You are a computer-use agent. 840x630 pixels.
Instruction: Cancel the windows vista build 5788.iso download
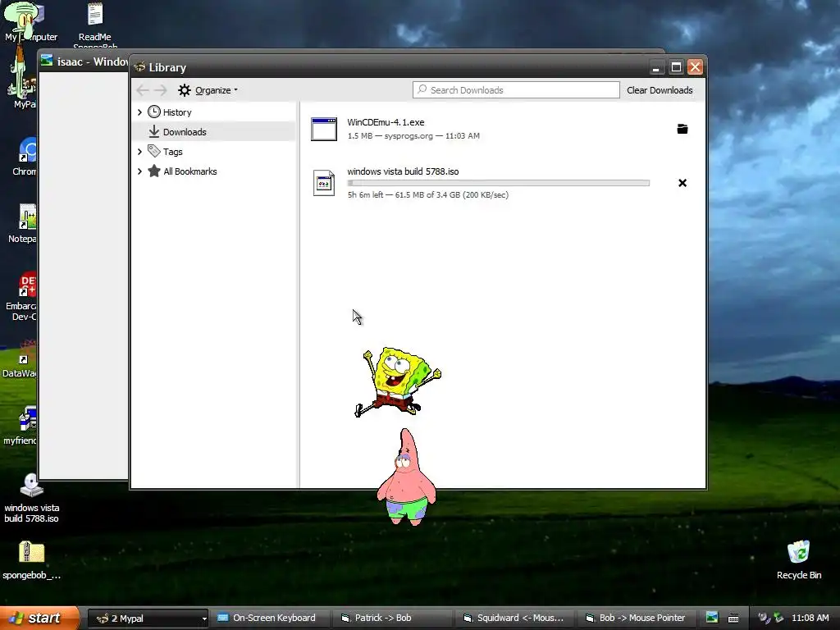(682, 183)
